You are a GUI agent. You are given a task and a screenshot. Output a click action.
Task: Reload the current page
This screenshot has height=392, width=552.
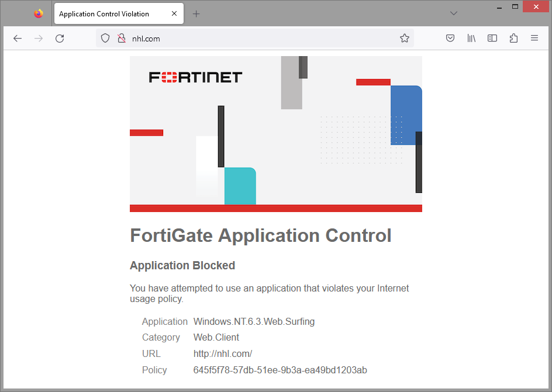coord(60,38)
